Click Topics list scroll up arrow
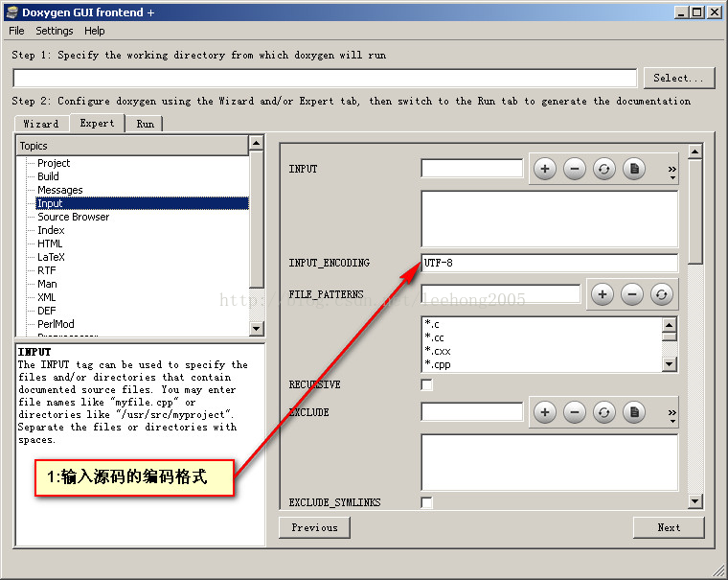The width and height of the screenshot is (728, 580). [x=257, y=143]
